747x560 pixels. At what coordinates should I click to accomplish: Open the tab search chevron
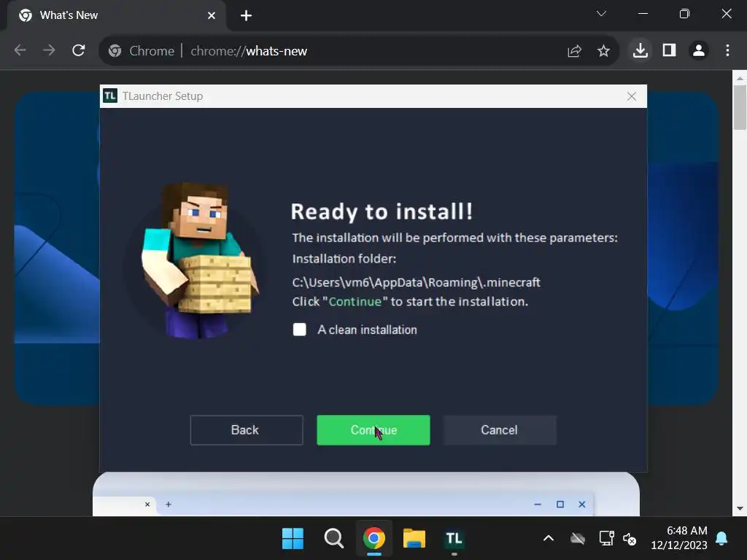point(601,14)
